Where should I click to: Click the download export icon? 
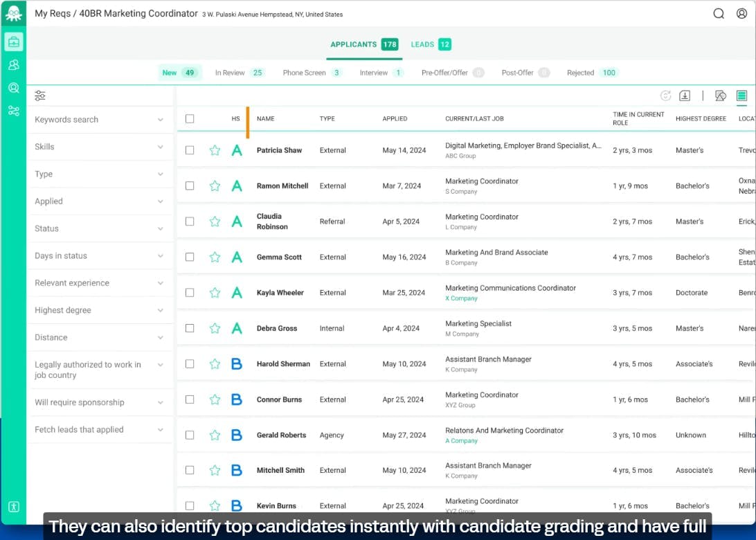click(685, 96)
